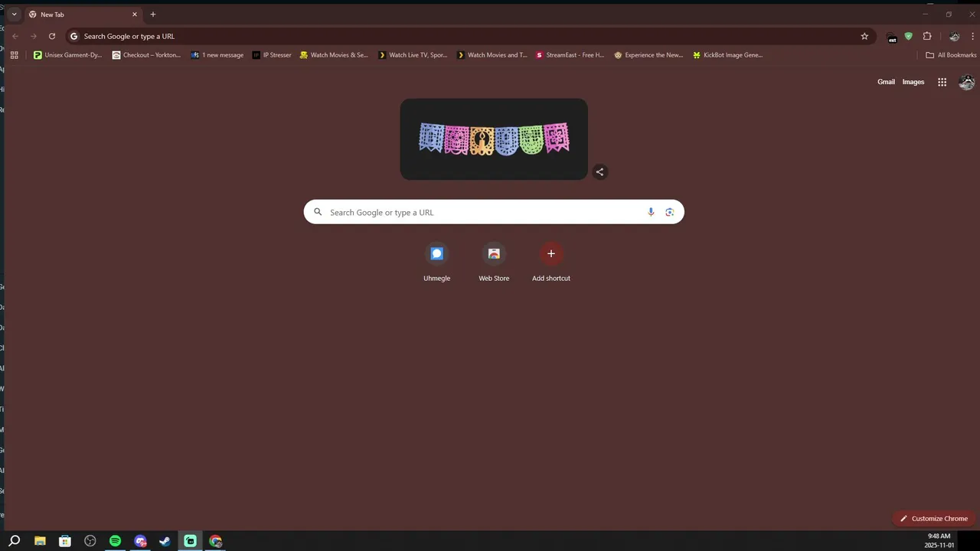This screenshot has width=980, height=551.
Task: Open Chrome three-dot menu
Action: tap(972, 36)
